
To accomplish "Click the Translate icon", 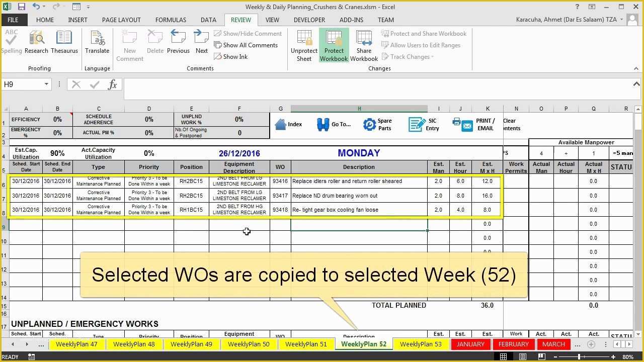I will pyautogui.click(x=97, y=43).
